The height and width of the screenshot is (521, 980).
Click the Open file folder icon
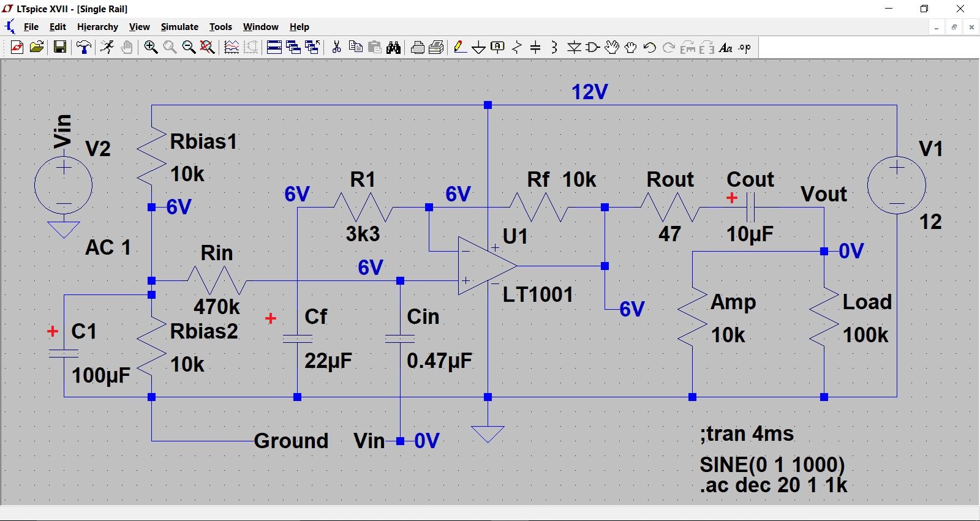point(37,47)
